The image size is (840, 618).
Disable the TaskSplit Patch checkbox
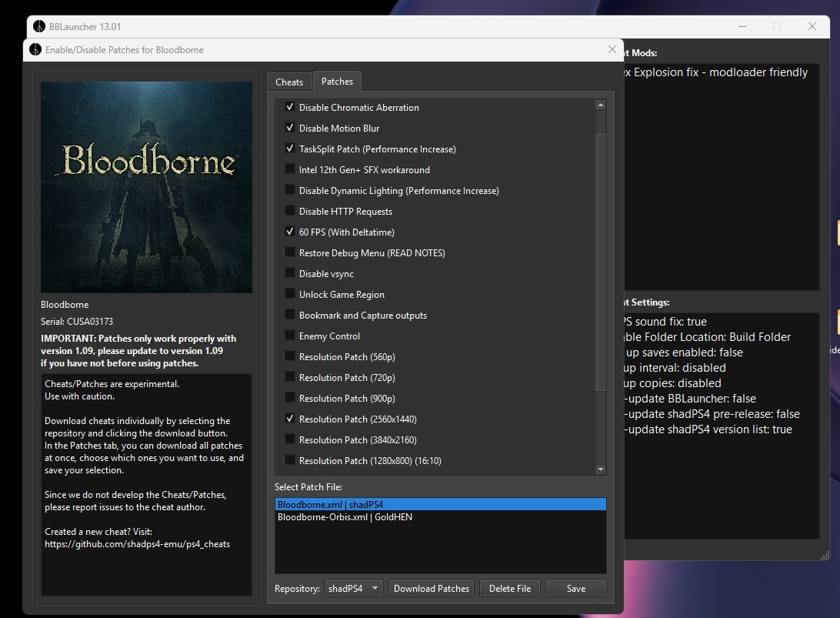pos(290,149)
